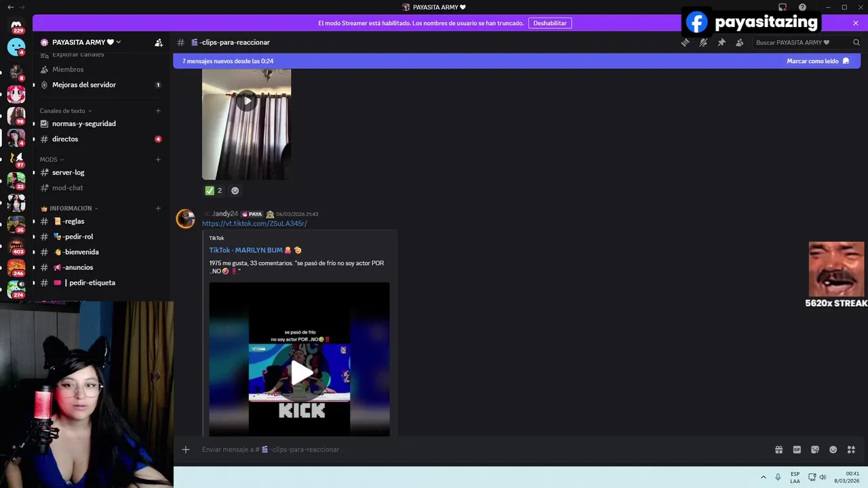Viewport: 868px width, 488px height.
Task: Create channel plus beside Canales de texto
Action: [x=158, y=110]
